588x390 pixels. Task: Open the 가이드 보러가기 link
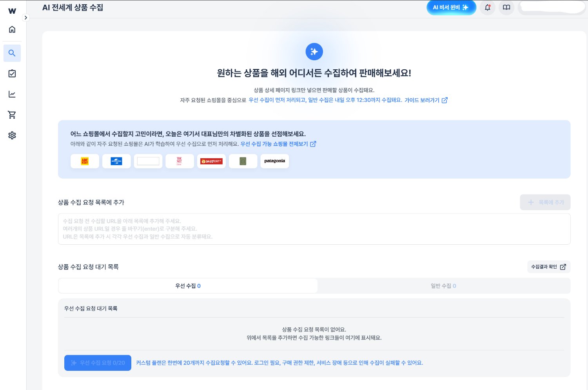pos(426,100)
